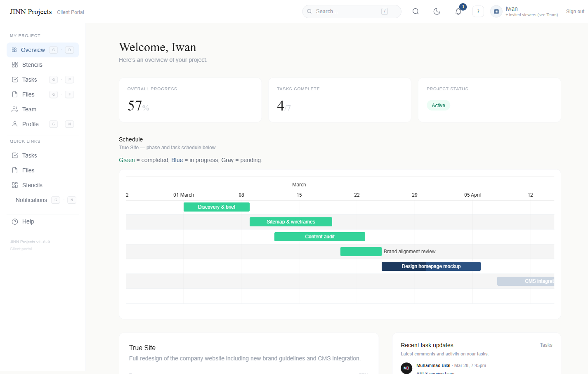
Task: Open the Tasks link in Recent task updates
Action: coord(546,345)
